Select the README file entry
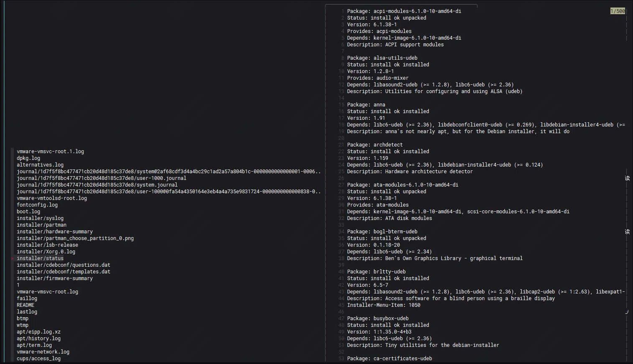The image size is (633, 364). (x=25, y=305)
